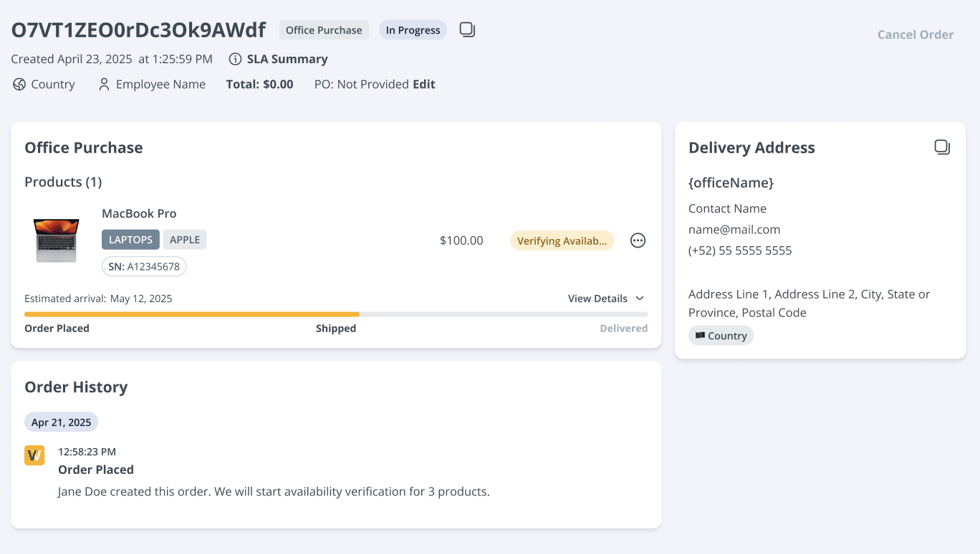Click the flag icon in Country chip
The image size is (980, 554).
[x=700, y=336]
